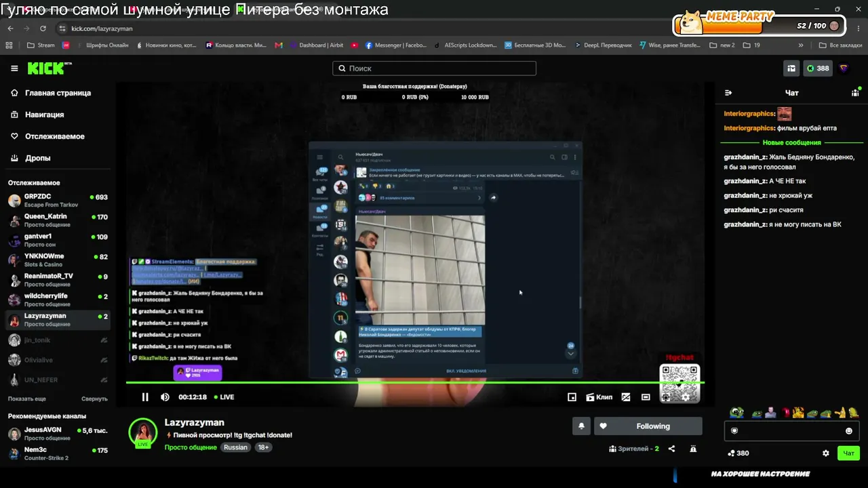The image size is (868, 488).
Task: Share the Lazyrazyman stream
Action: pos(671,449)
